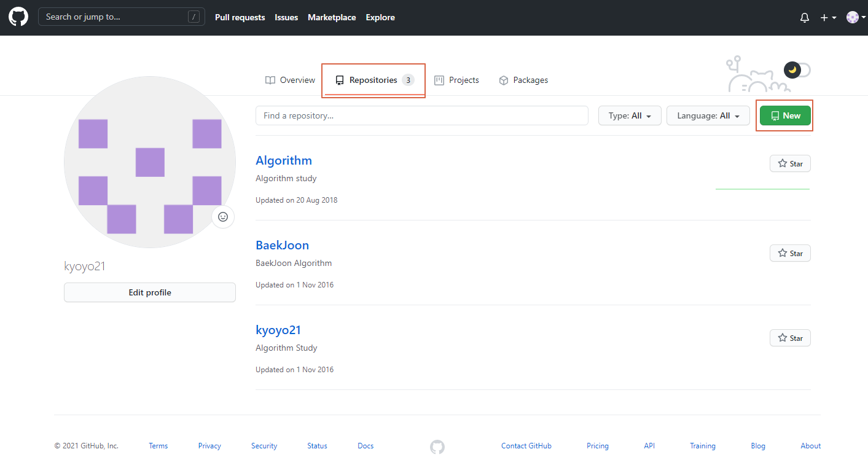Viewport: 868px width, 476px height.
Task: Create a repository with New button
Action: click(x=785, y=115)
